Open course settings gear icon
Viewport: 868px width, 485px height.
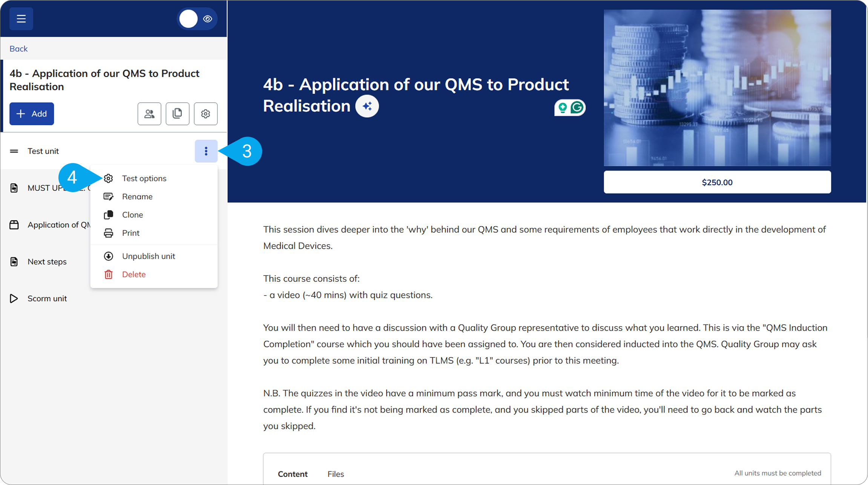tap(205, 114)
